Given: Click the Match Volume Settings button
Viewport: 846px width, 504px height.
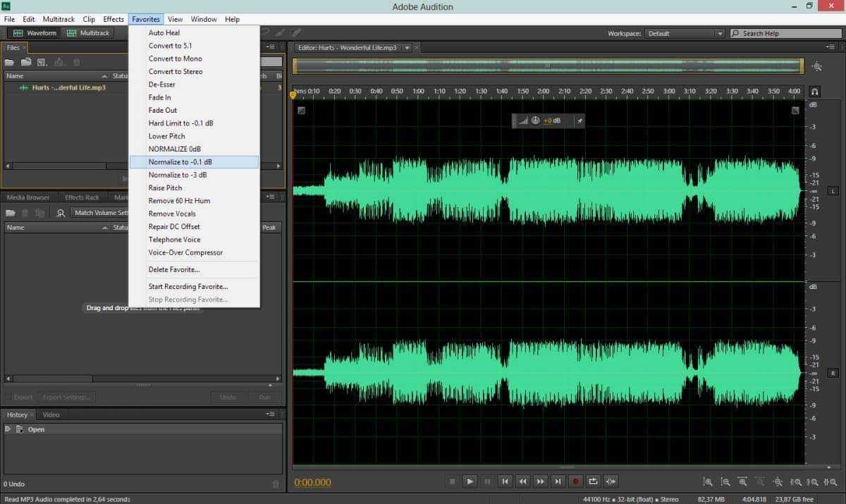Looking at the screenshot, I should [x=100, y=213].
